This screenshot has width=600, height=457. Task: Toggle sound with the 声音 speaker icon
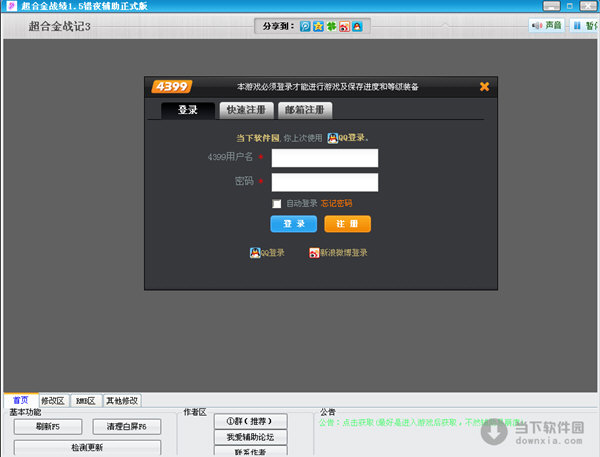537,26
